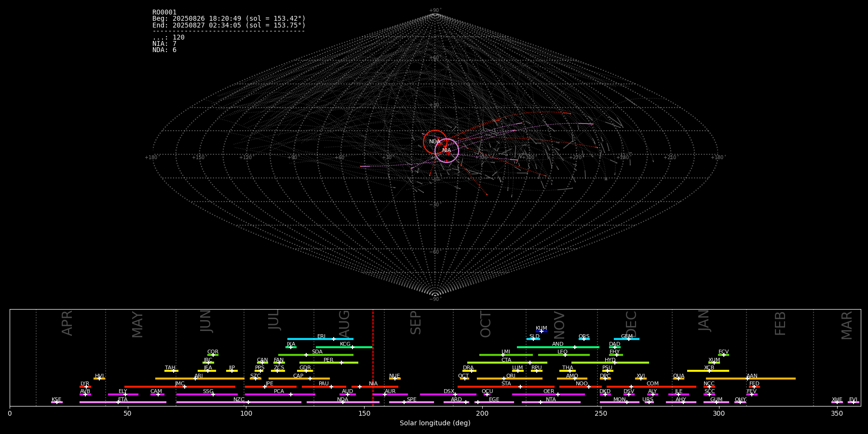Click the EVI shower label
The height and width of the screenshot is (434, 868).
click(853, 400)
